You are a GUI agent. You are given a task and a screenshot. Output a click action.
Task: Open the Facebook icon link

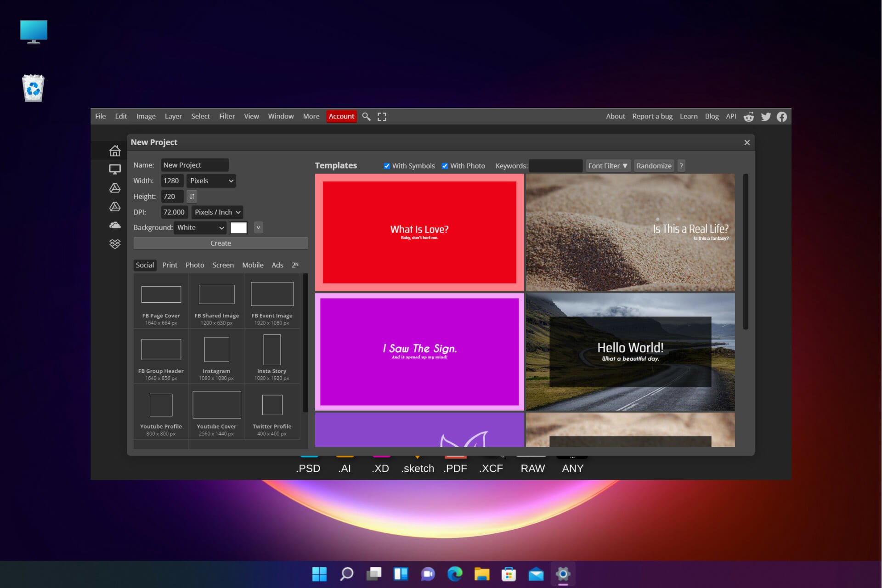(x=782, y=117)
